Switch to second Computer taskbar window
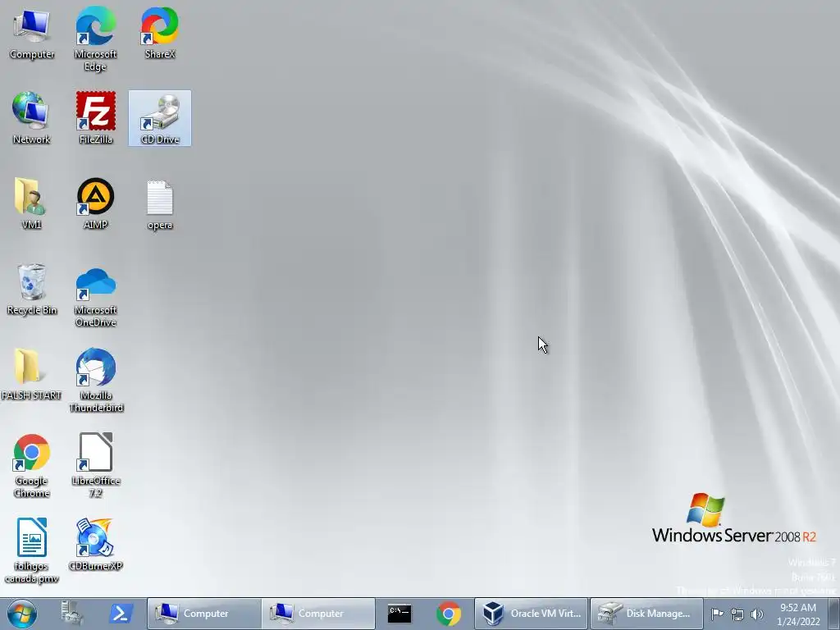This screenshot has height=630, width=840. point(319,614)
